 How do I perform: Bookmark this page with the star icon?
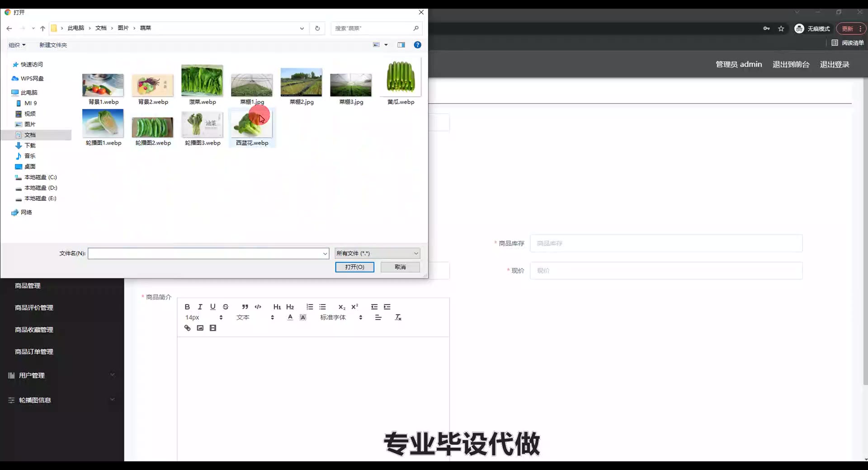tap(781, 28)
